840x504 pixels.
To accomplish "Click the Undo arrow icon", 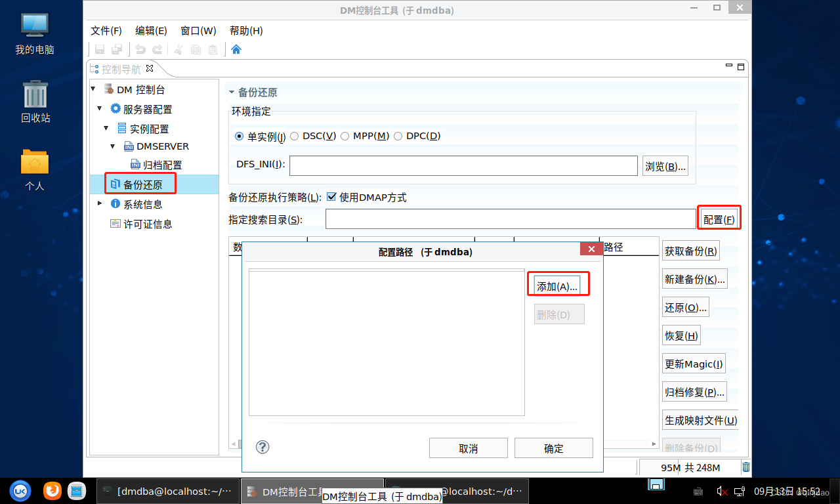I will coord(140,49).
